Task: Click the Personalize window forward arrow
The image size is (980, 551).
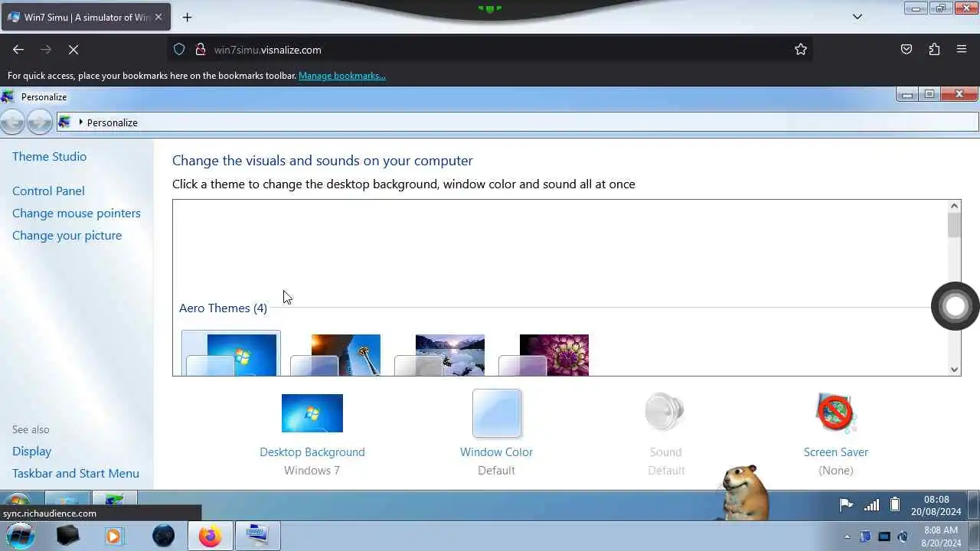Action: tap(38, 122)
